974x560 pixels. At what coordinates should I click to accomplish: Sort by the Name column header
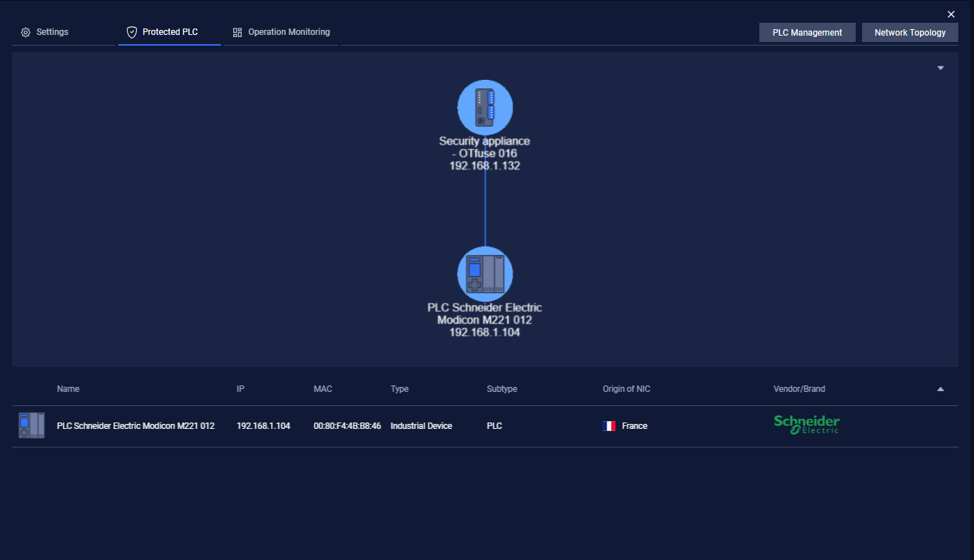(x=68, y=389)
